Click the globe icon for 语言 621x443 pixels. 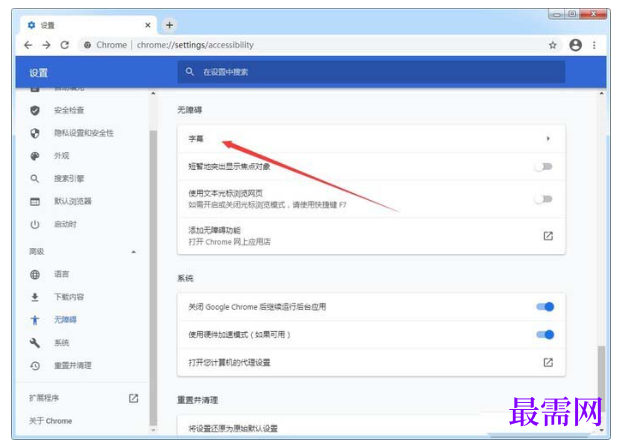point(35,274)
